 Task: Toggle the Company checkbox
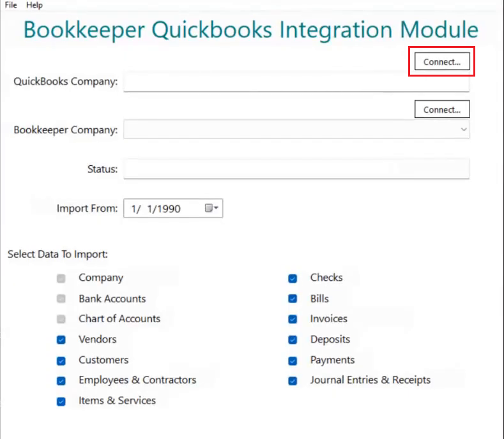coord(61,278)
